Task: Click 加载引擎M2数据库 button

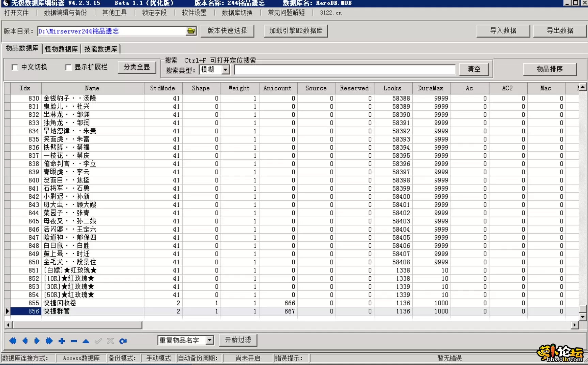Action: tap(296, 31)
